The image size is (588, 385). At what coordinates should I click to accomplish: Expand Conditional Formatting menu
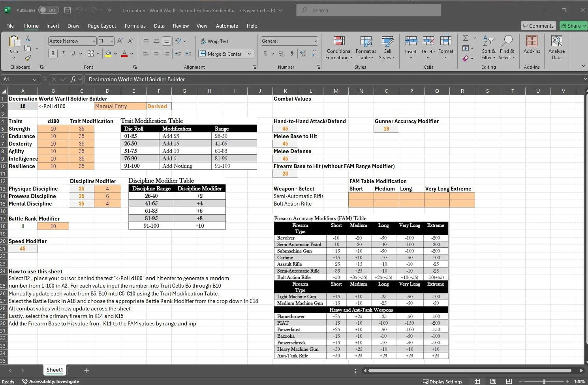[339, 47]
